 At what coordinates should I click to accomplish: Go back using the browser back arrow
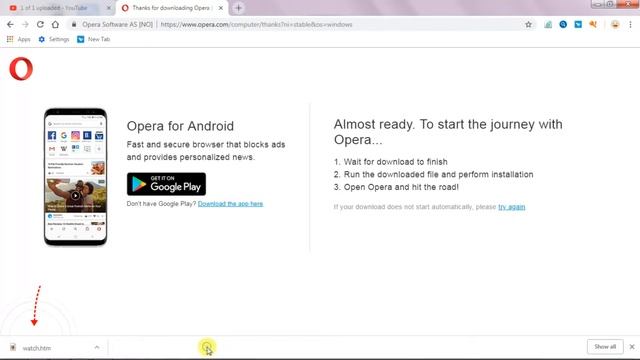click(10, 24)
